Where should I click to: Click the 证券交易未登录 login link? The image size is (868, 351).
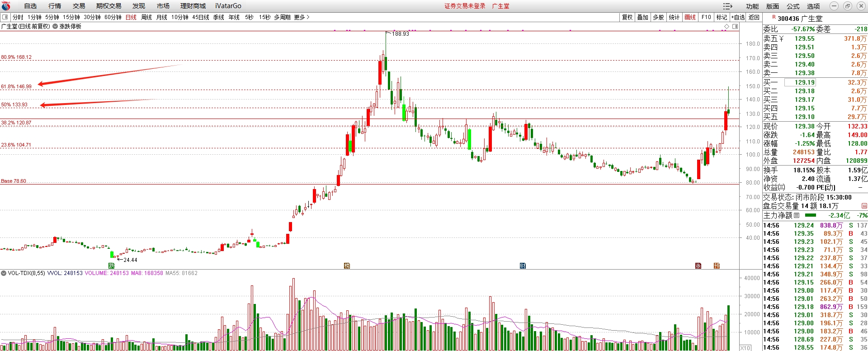pos(465,6)
